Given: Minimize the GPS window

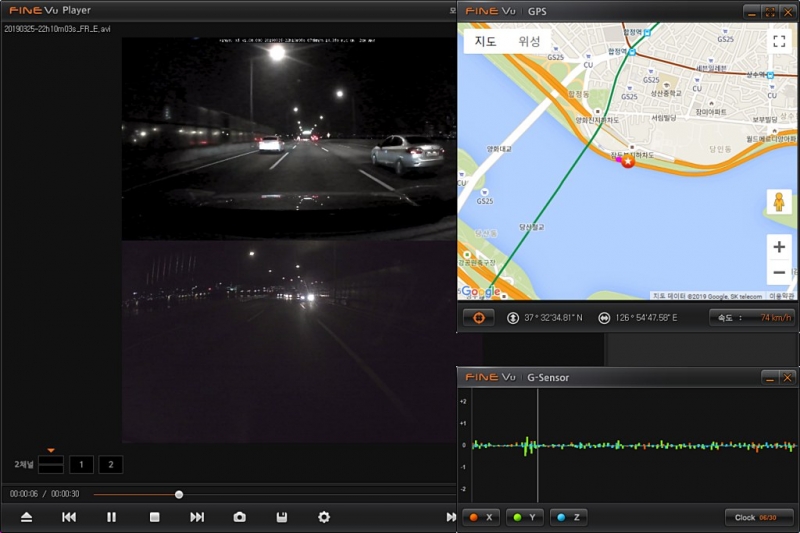Looking at the screenshot, I should [751, 12].
